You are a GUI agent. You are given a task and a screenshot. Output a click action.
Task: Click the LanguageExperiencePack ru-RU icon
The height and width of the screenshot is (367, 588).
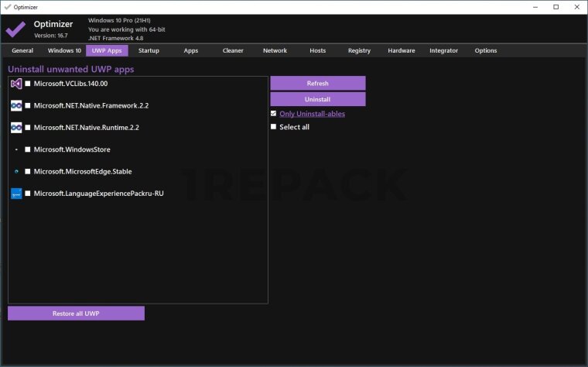point(16,194)
